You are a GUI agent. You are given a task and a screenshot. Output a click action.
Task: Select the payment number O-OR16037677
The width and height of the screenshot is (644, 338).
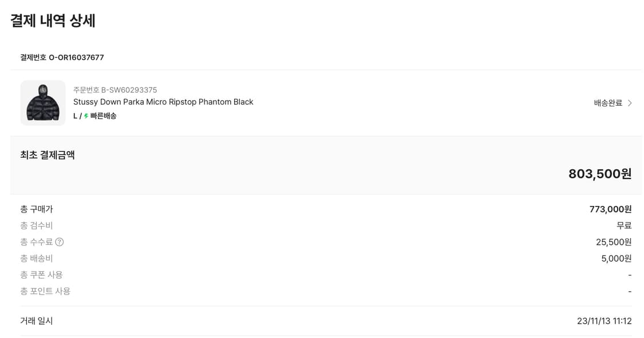(76, 57)
